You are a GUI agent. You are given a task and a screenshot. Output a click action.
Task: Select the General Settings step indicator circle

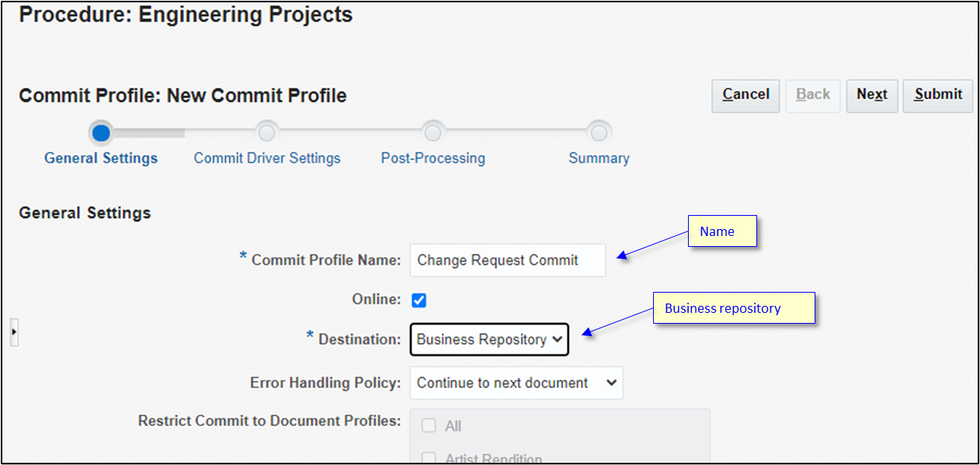pyautogui.click(x=101, y=132)
